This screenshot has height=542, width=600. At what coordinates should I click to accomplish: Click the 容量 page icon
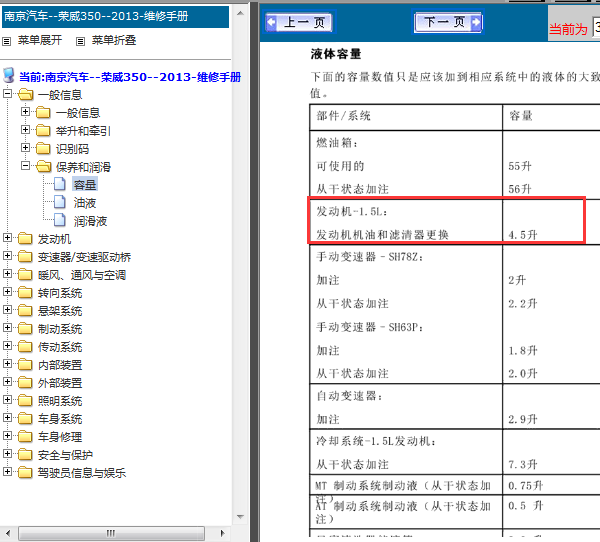60,183
